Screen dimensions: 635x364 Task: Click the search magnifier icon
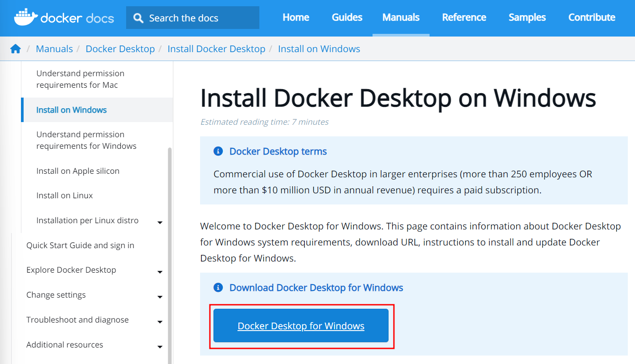pyautogui.click(x=139, y=18)
